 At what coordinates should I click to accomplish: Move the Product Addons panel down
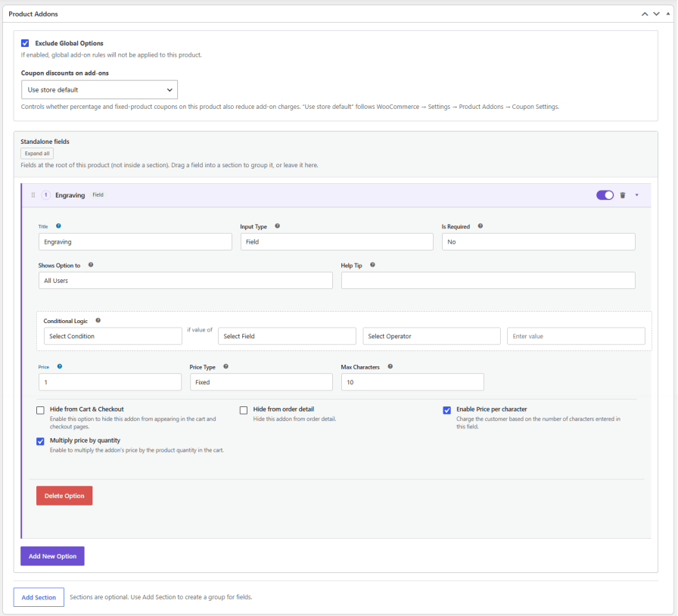click(656, 14)
